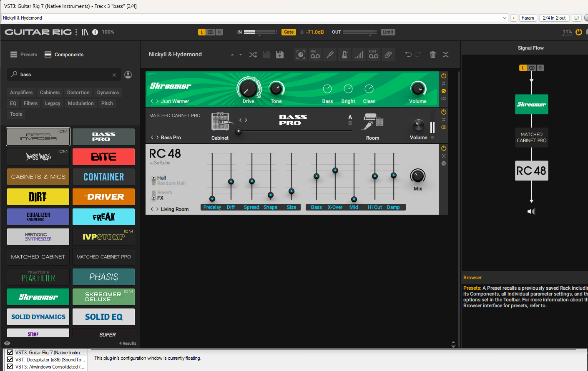Viewport: 588px width, 371px height.
Task: Toggle the noise Gate button
Action: click(x=289, y=32)
